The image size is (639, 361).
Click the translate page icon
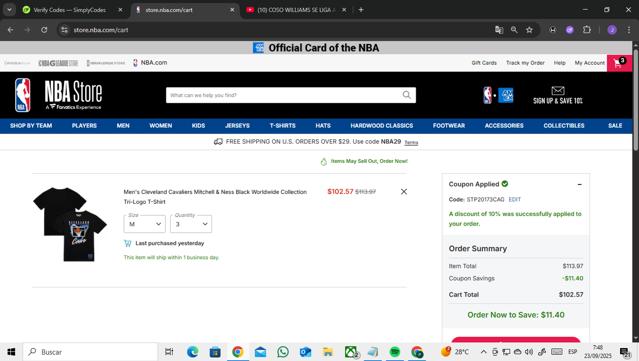point(499,30)
